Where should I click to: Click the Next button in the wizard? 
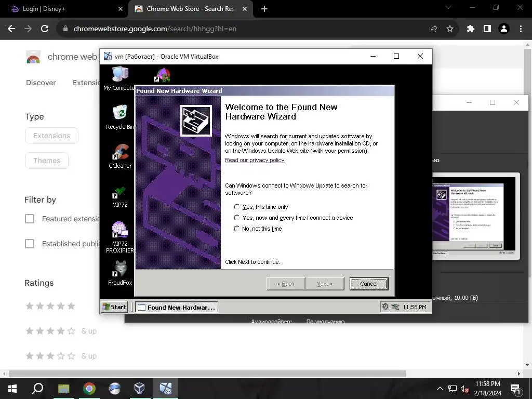pyautogui.click(x=325, y=284)
